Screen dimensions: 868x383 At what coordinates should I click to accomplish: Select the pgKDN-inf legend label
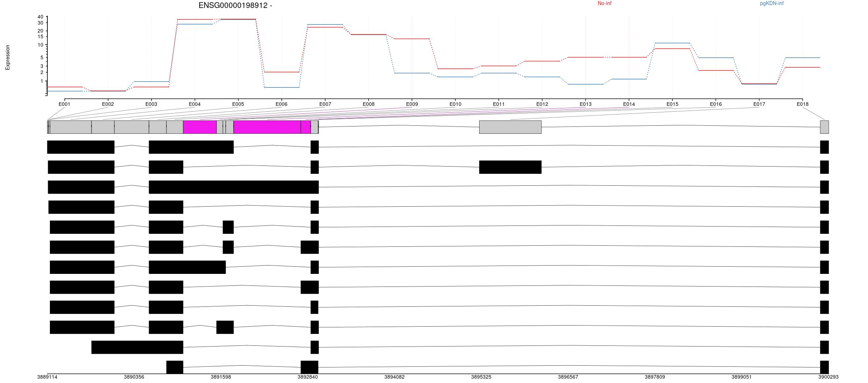coord(772,3)
